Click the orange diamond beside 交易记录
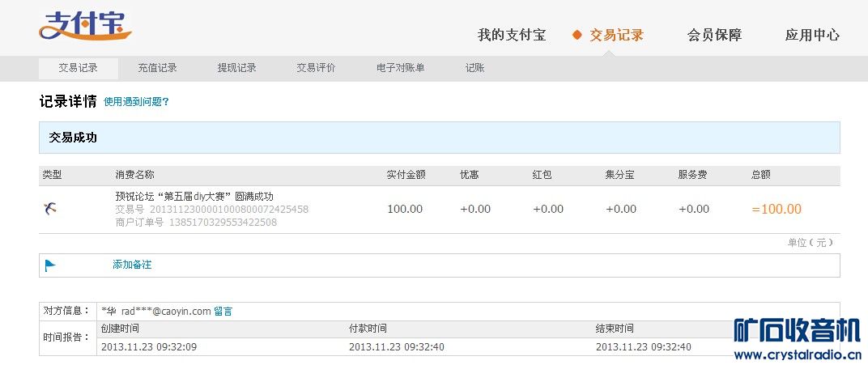Viewport: 868px width, 365px height. click(577, 35)
